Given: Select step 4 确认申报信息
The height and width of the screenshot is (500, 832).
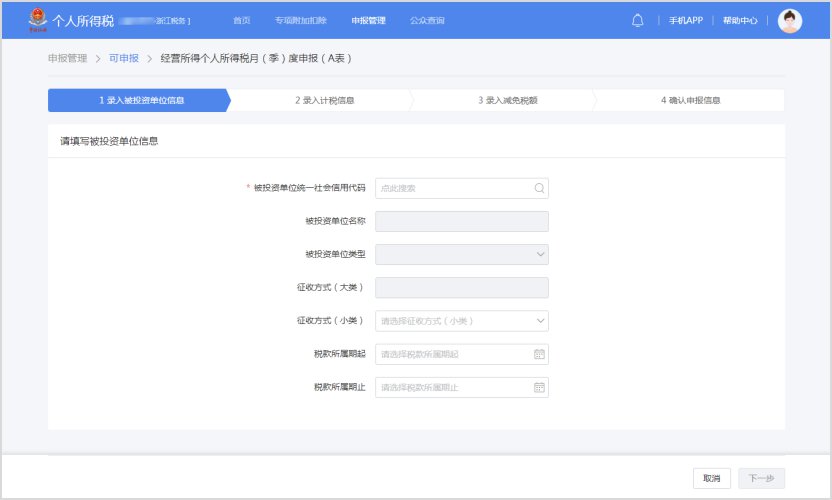Looking at the screenshot, I should point(690,100).
